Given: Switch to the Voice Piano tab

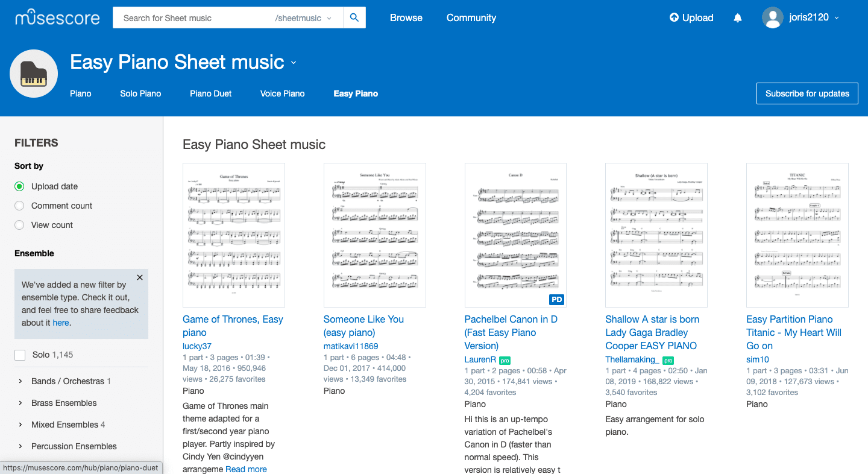Looking at the screenshot, I should click(x=283, y=93).
